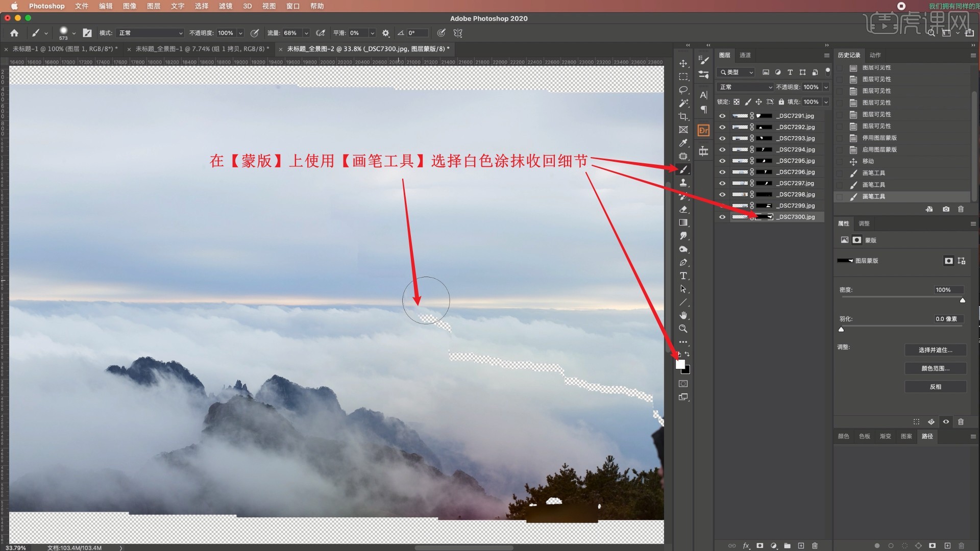Click the 反相 button
The height and width of the screenshot is (551, 980).
935,387
